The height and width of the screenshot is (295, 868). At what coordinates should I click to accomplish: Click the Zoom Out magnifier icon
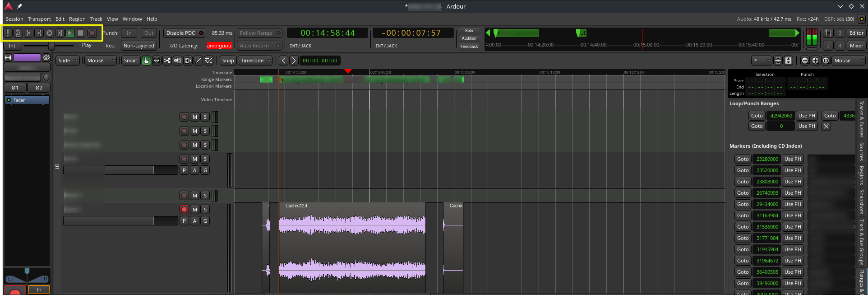point(805,61)
